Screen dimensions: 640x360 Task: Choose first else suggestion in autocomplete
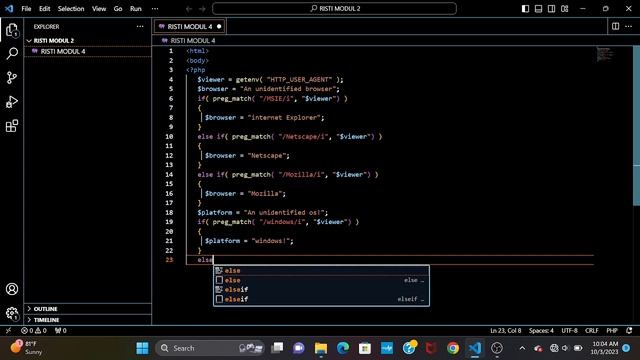coord(321,271)
